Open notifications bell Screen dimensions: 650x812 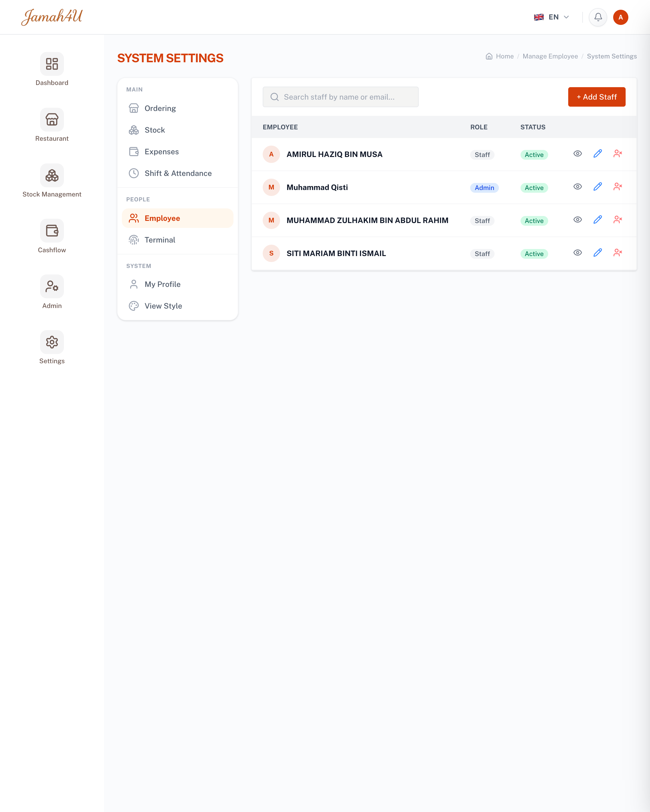598,17
